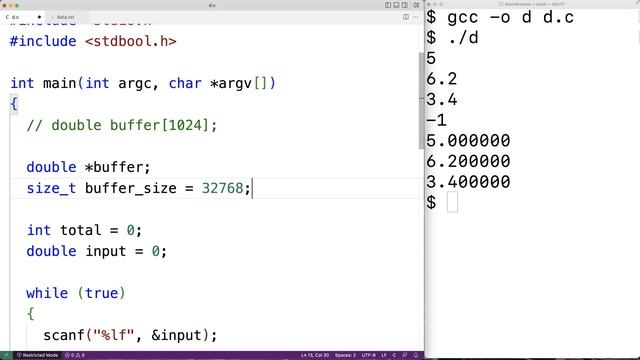
Task: Click the commented double buffer[1024] line
Action: [x=122, y=125]
